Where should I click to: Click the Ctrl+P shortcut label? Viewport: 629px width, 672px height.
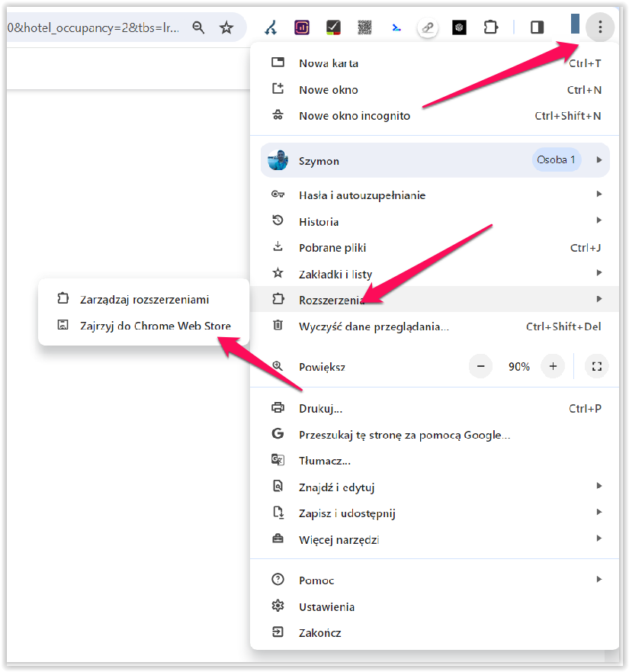click(x=585, y=408)
